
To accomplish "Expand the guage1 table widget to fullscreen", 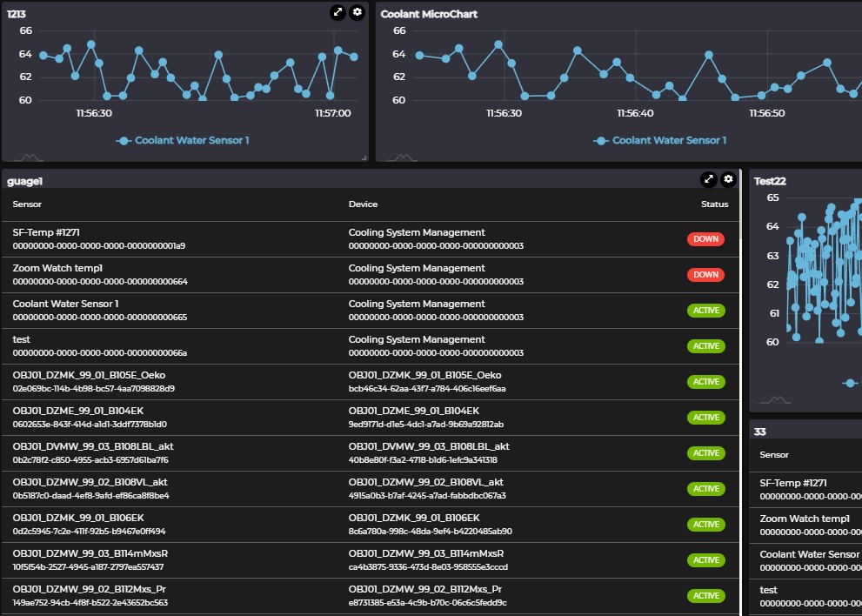I will (x=709, y=179).
